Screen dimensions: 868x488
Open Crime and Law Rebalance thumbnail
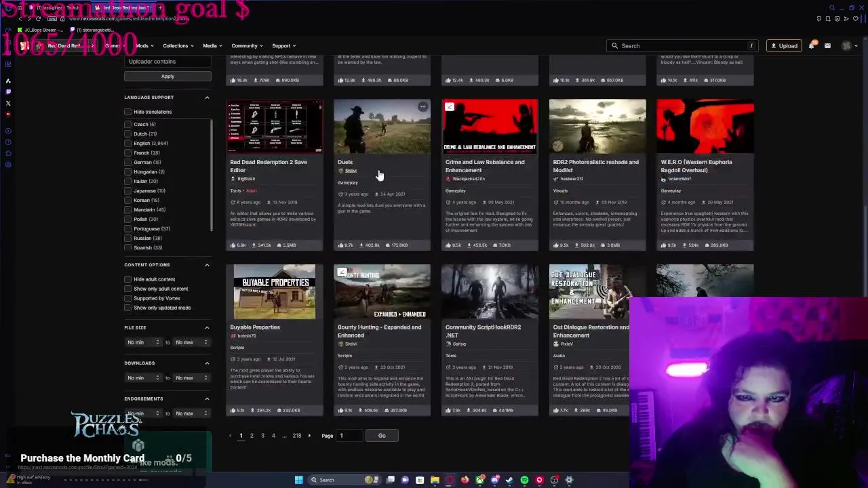pyautogui.click(x=490, y=126)
